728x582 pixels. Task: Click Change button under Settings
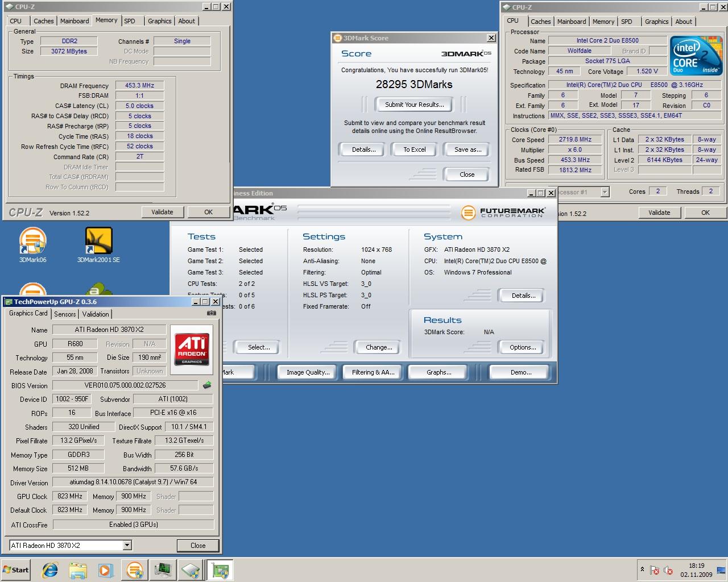pos(379,347)
